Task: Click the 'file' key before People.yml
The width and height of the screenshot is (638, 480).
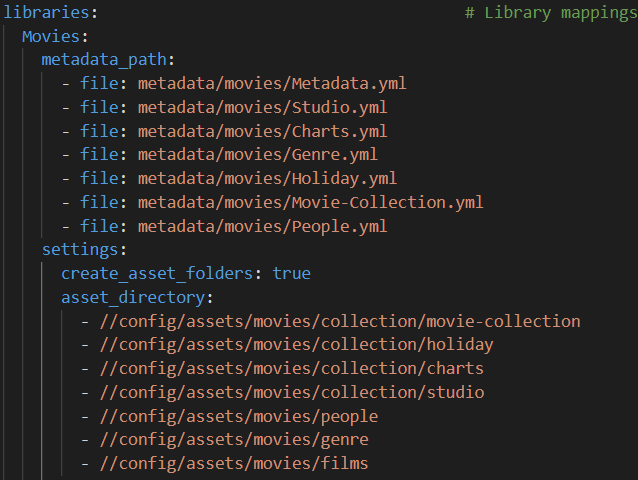Action: tap(99, 226)
